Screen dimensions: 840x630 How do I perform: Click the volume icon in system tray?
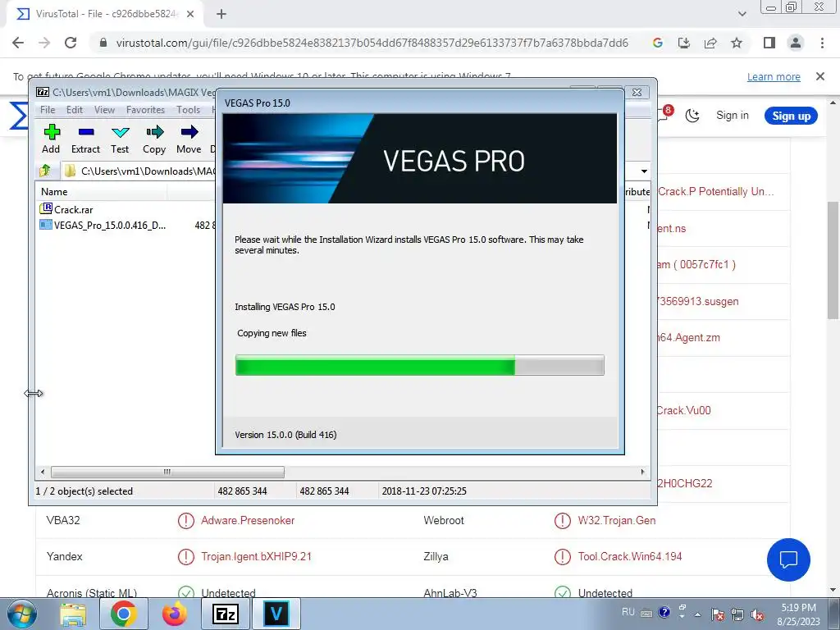tap(757, 614)
